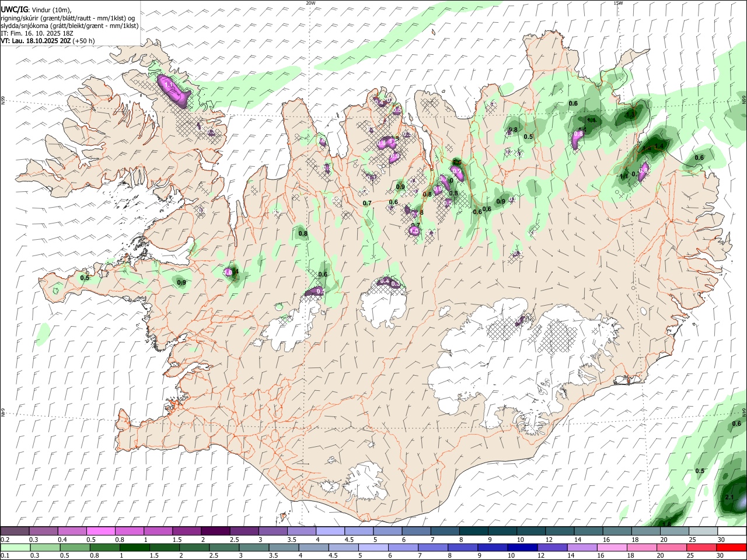Pick the violet 14–16 rain scale swatch
Viewport: 747px width, 560px height.
coord(582,547)
